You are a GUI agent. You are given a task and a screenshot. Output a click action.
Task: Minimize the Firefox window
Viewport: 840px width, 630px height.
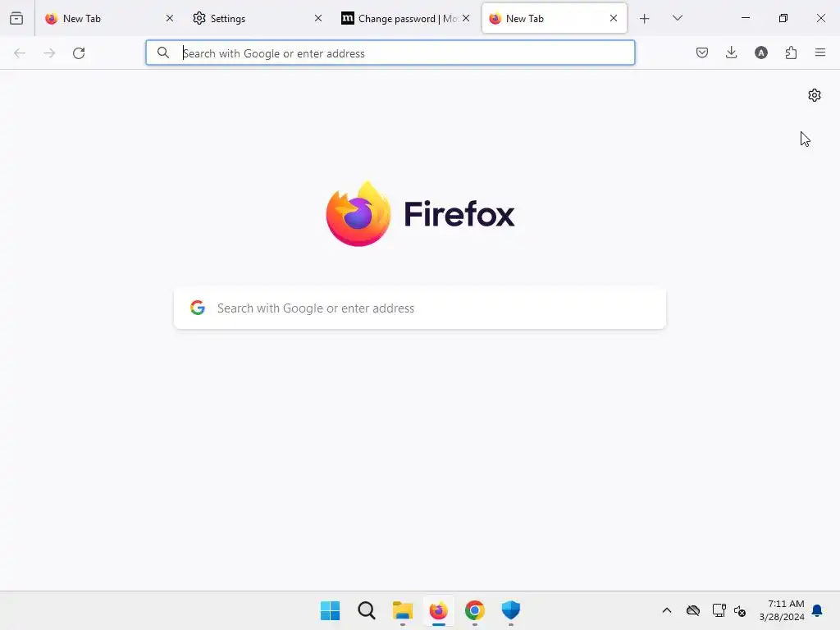(x=745, y=18)
